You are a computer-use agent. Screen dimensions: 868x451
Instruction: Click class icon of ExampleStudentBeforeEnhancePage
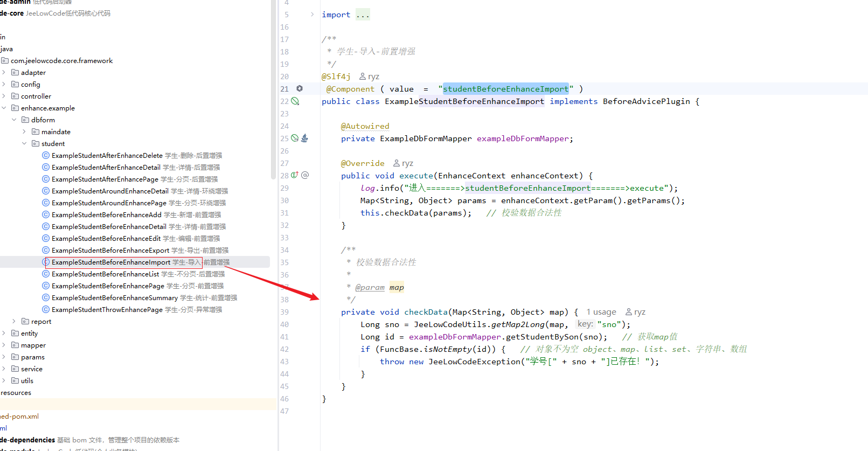pyautogui.click(x=46, y=286)
